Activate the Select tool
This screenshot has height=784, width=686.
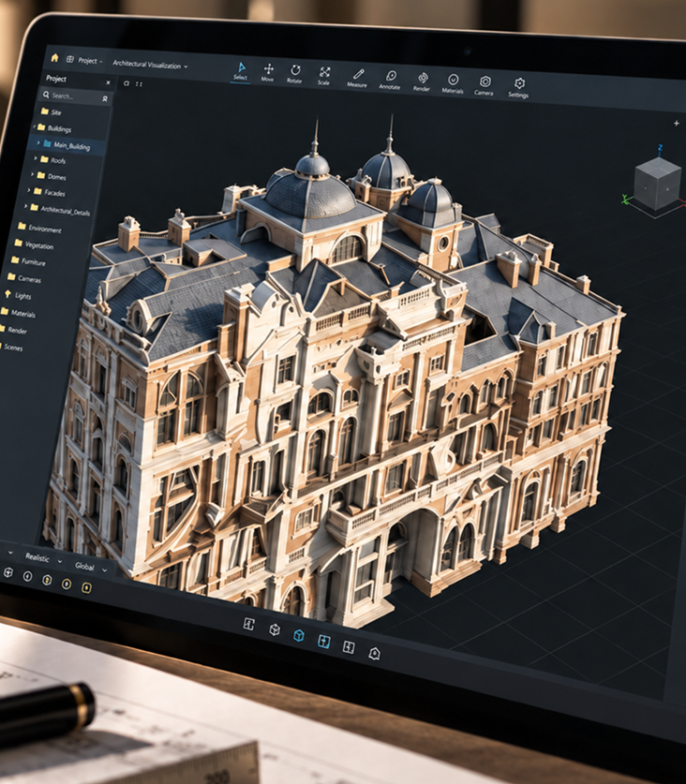tap(241, 71)
